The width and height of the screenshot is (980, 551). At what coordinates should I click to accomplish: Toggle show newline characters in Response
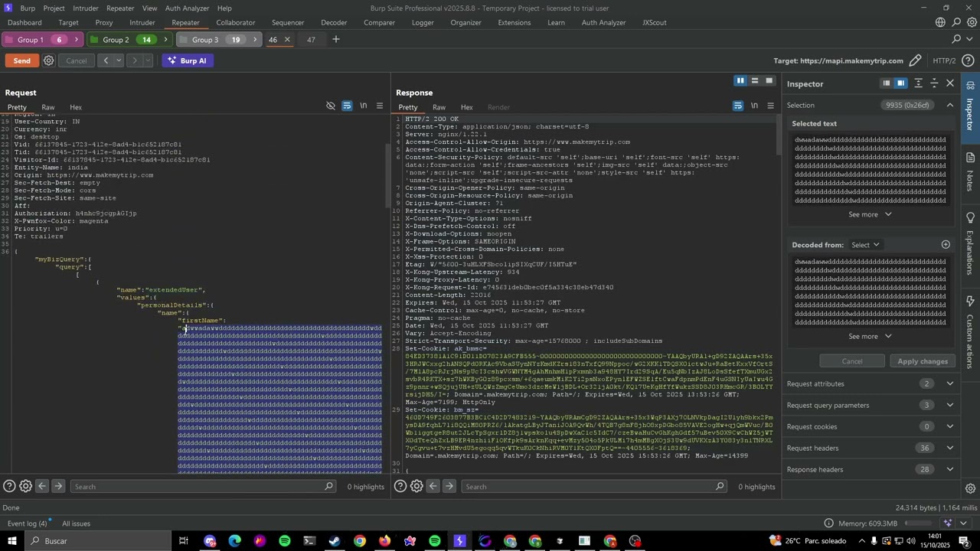[x=754, y=106]
